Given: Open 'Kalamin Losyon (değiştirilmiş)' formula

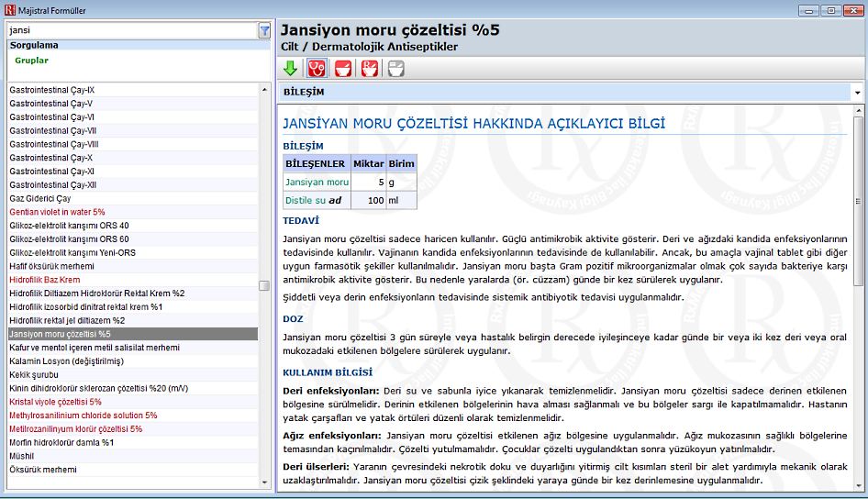Looking at the screenshot, I should 132,361.
